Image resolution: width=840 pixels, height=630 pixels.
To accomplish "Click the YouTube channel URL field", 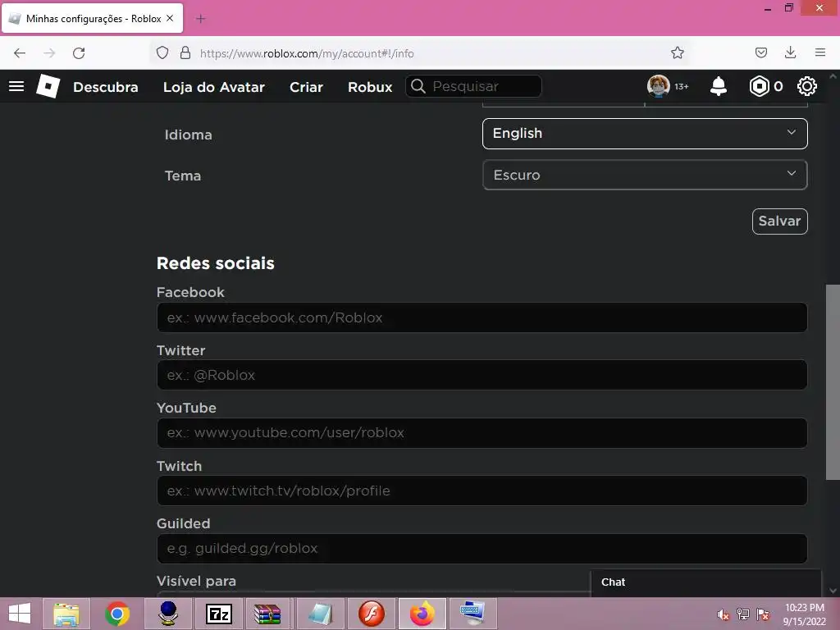I will coord(482,433).
